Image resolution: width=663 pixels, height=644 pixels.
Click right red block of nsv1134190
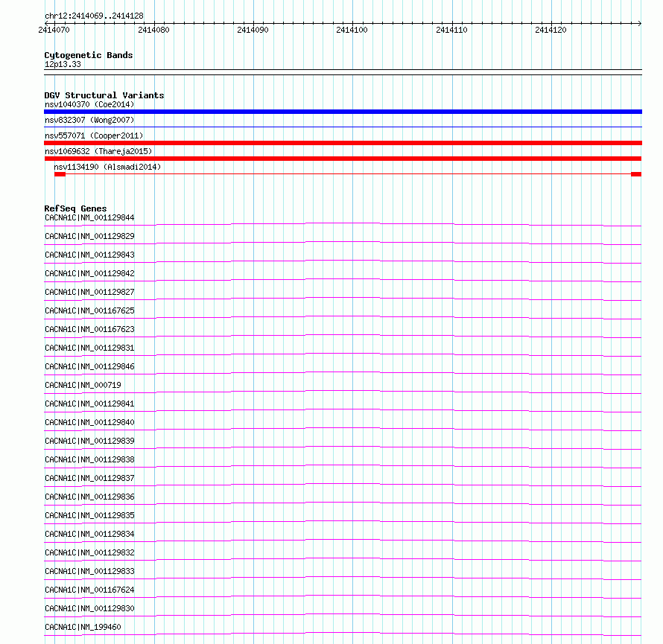(636, 174)
